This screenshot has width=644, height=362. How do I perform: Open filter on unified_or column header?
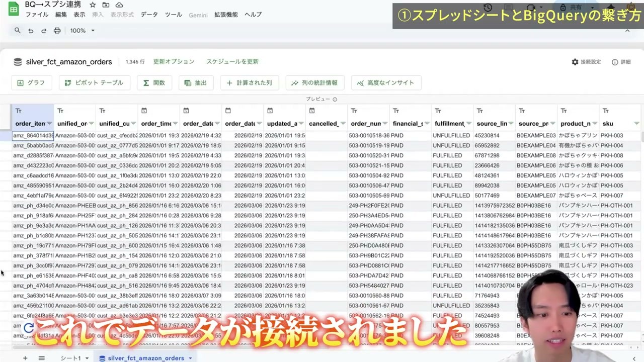[x=92, y=124]
